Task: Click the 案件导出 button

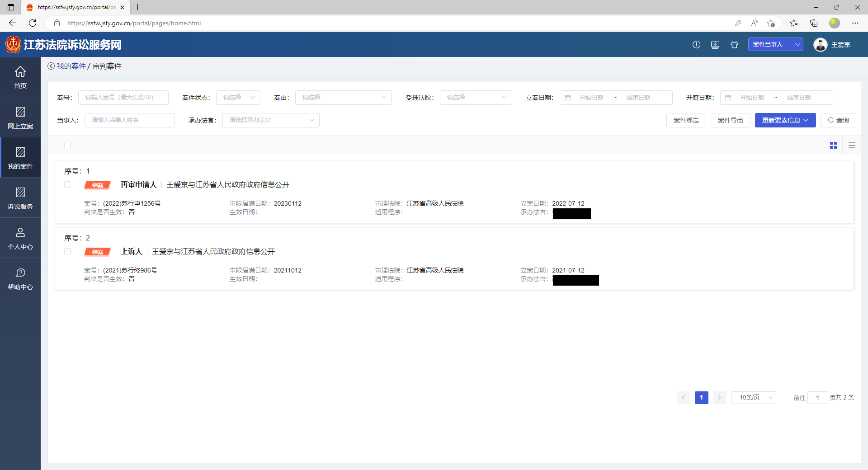Action: [x=730, y=120]
